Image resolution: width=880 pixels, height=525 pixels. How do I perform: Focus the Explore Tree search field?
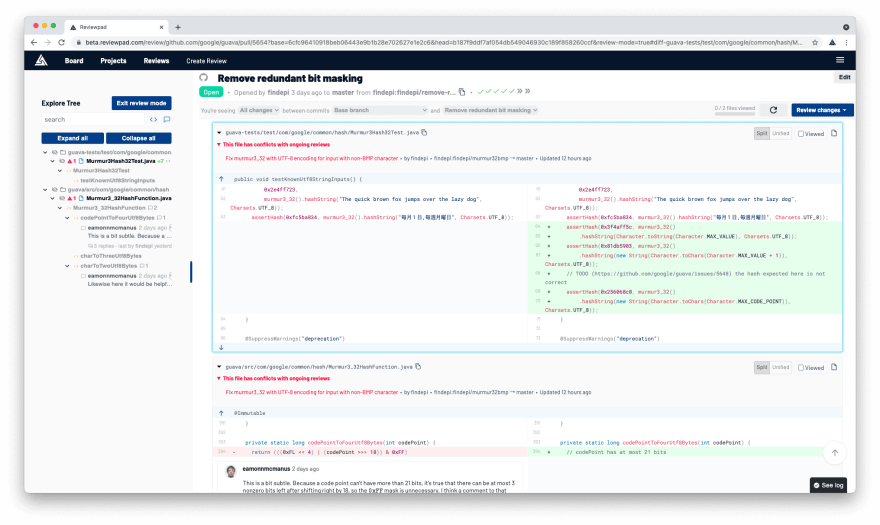(93, 120)
